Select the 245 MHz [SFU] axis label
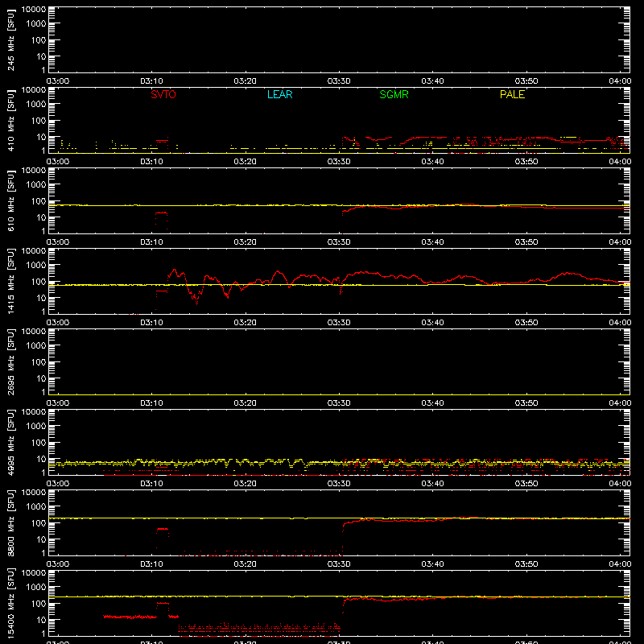 [11, 39]
